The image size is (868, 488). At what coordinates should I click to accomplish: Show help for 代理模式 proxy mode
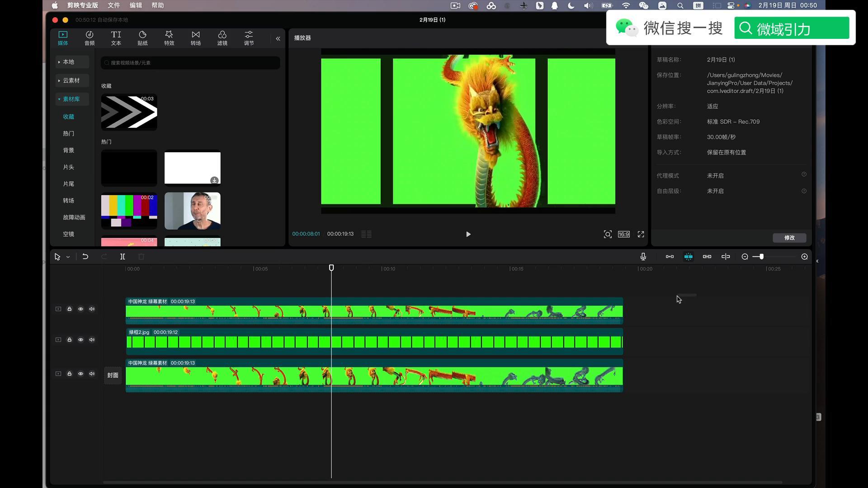(804, 174)
